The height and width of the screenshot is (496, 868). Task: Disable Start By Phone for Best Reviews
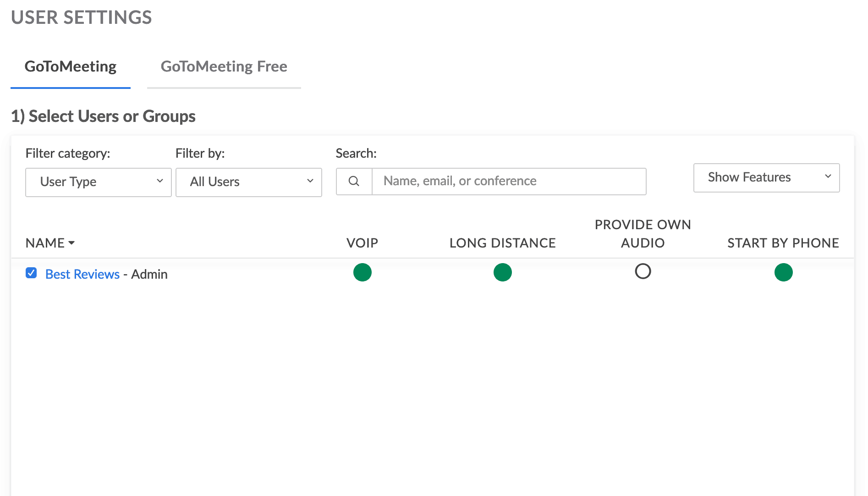[x=784, y=272]
